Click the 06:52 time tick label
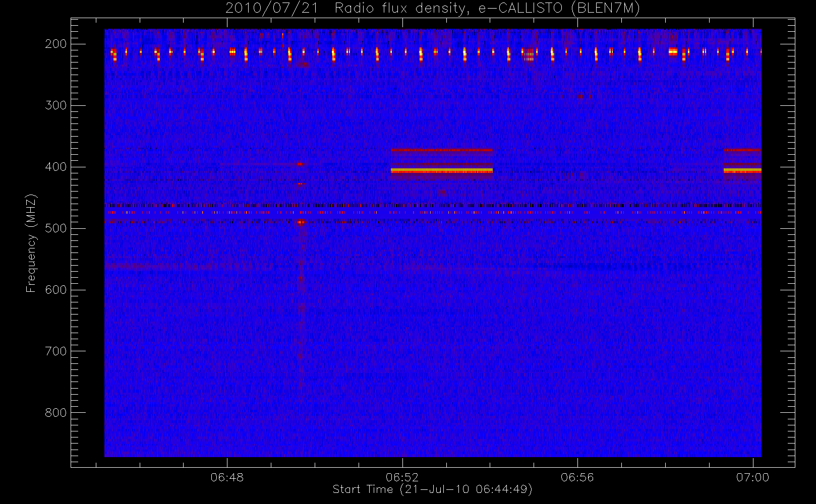The height and width of the screenshot is (504, 816). (x=402, y=477)
